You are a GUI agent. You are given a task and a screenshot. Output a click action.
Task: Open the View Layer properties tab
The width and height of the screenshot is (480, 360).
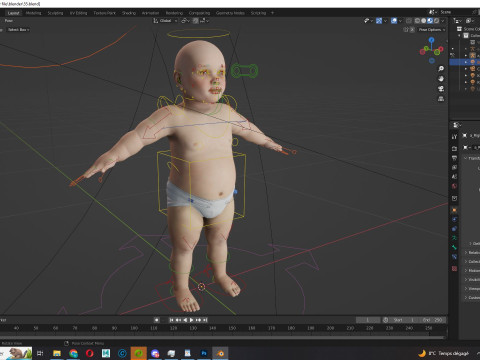click(454, 167)
